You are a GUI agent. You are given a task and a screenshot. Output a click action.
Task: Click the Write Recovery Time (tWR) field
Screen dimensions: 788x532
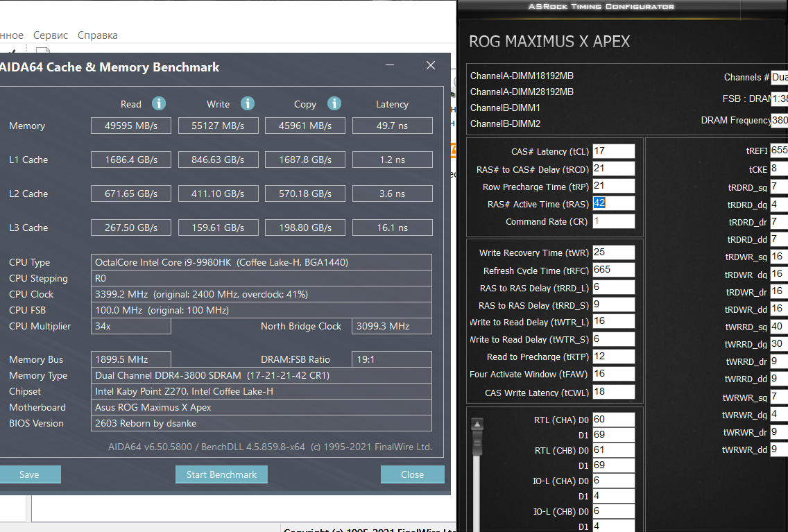coord(614,252)
